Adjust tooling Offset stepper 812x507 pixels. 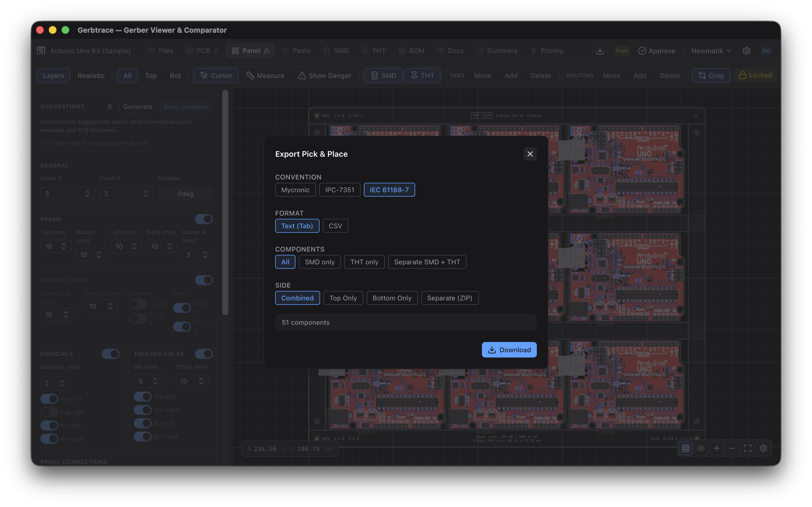click(201, 381)
